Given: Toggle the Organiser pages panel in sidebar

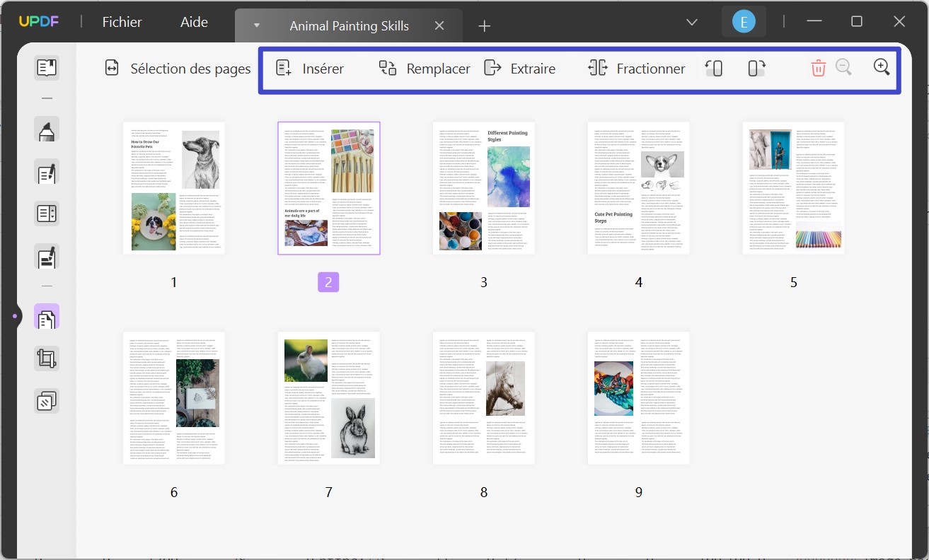Looking at the screenshot, I should [x=46, y=316].
